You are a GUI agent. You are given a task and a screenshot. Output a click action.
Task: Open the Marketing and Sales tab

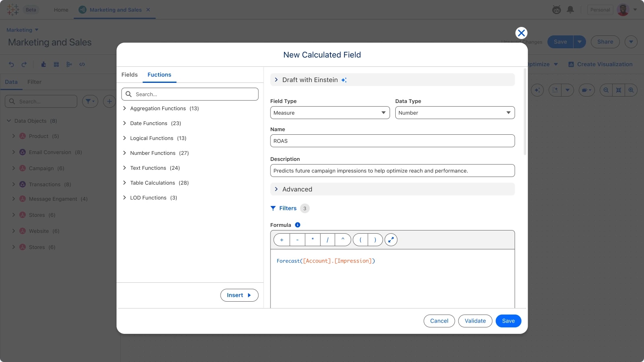pyautogui.click(x=115, y=10)
